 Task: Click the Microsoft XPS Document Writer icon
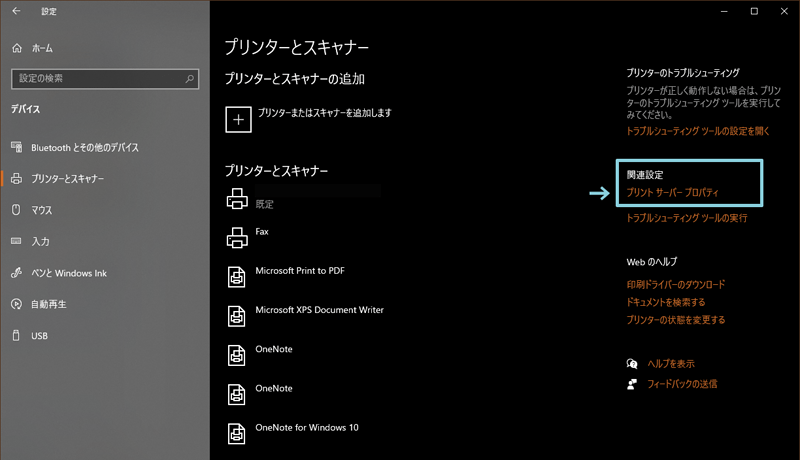coord(237,315)
